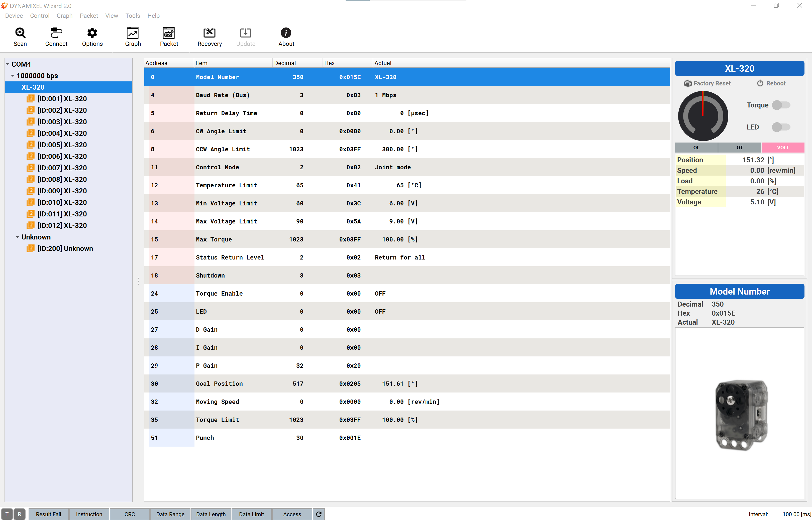The height and width of the screenshot is (521, 812).
Task: Open the Tools menu
Action: (132, 16)
